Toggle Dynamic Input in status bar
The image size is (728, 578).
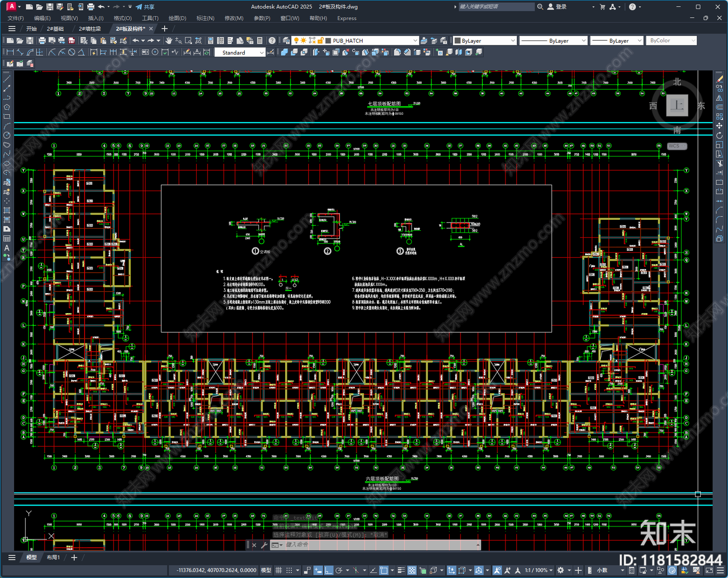tap(318, 570)
